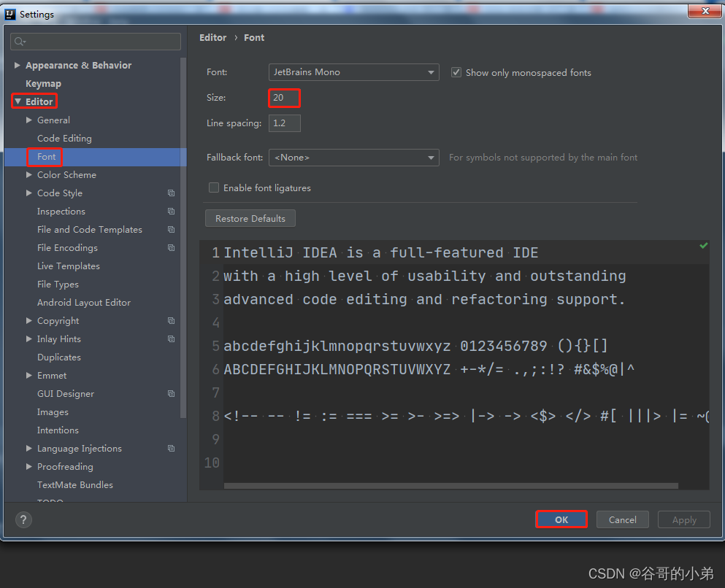Click green checkmark in font preview
The image size is (725, 588).
[x=703, y=246]
